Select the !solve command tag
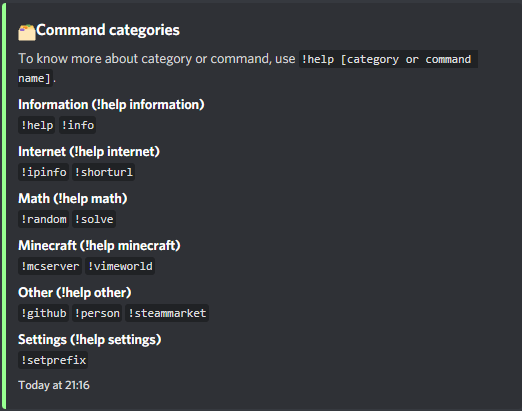This screenshot has width=522, height=411. point(94,219)
